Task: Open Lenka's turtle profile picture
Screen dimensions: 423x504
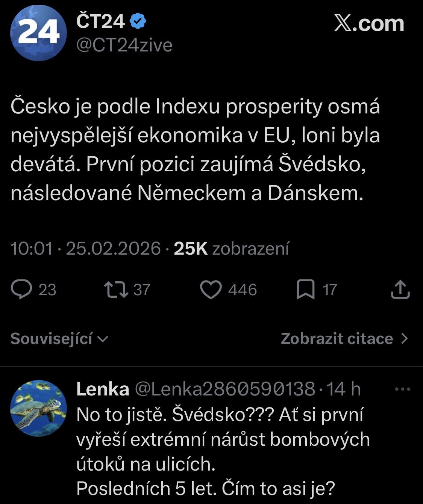Action: pyautogui.click(x=38, y=408)
